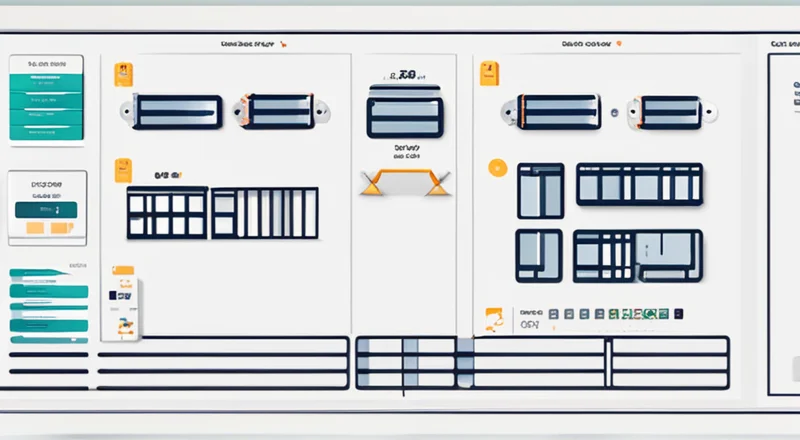Click the orange icon at the right panel's bottom left
This screenshot has width=800, height=440.
pos(493,318)
